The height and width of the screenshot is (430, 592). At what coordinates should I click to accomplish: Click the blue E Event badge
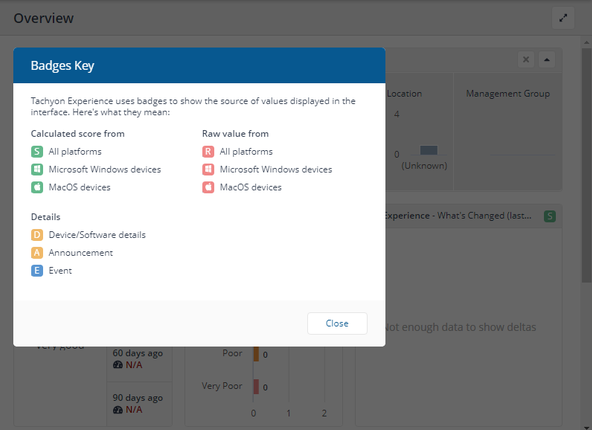(x=37, y=271)
